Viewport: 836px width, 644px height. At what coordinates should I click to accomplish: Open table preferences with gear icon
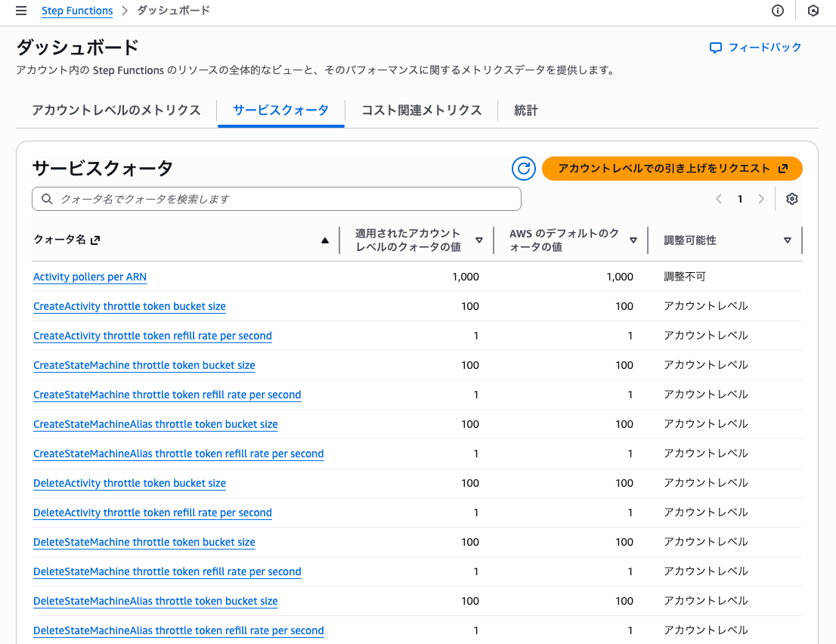tap(791, 198)
